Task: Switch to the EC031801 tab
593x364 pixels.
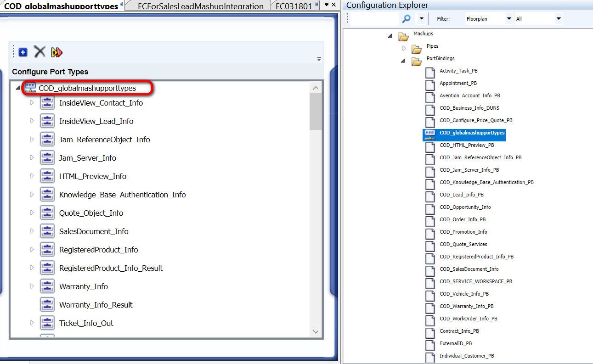Action: [x=294, y=6]
